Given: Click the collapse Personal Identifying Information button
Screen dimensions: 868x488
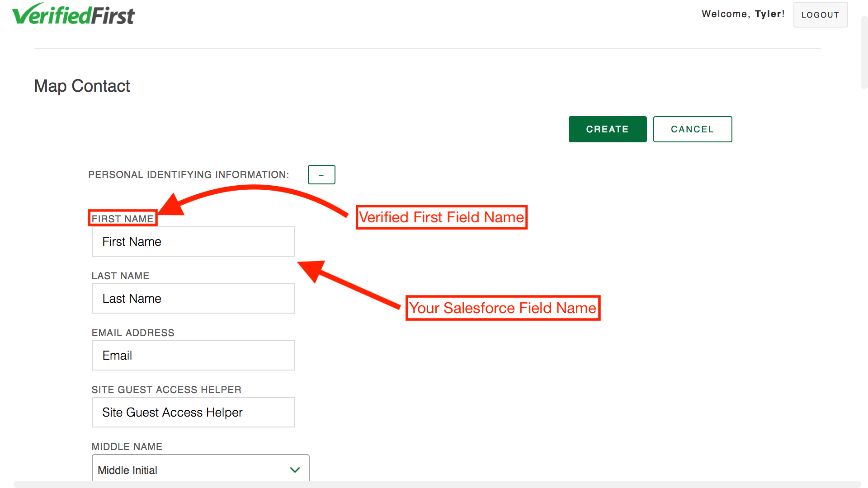Looking at the screenshot, I should coord(321,174).
